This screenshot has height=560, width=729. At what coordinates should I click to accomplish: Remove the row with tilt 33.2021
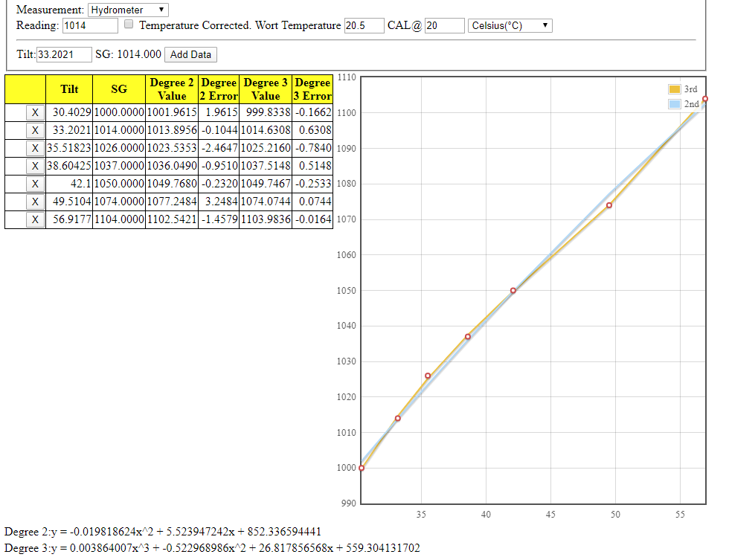tap(34, 130)
